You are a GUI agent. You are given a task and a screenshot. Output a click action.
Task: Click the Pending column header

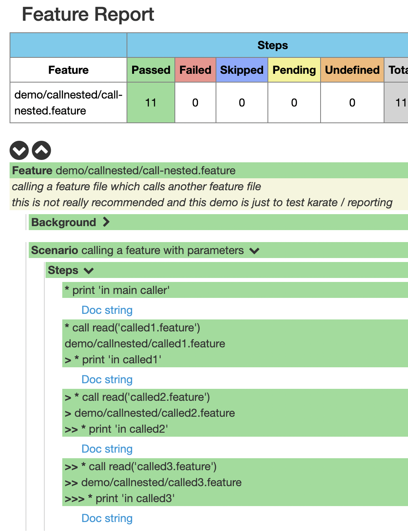tap(294, 70)
